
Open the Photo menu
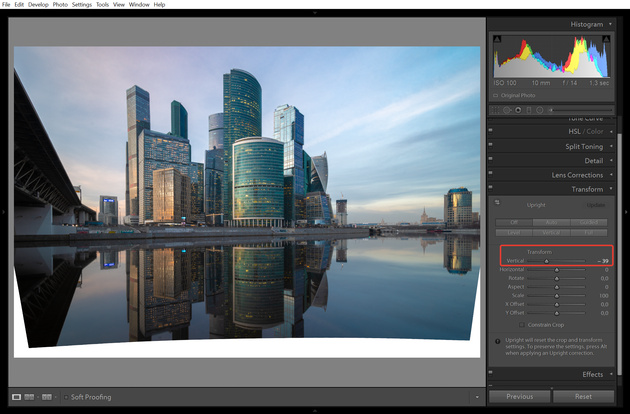(60, 4)
